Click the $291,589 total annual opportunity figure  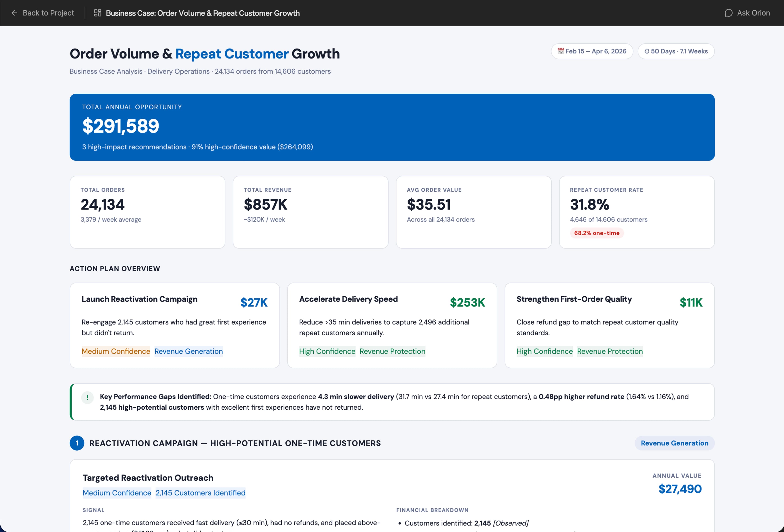point(120,126)
